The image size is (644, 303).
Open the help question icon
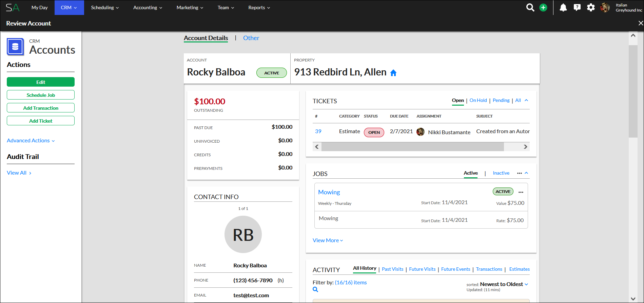click(577, 7)
